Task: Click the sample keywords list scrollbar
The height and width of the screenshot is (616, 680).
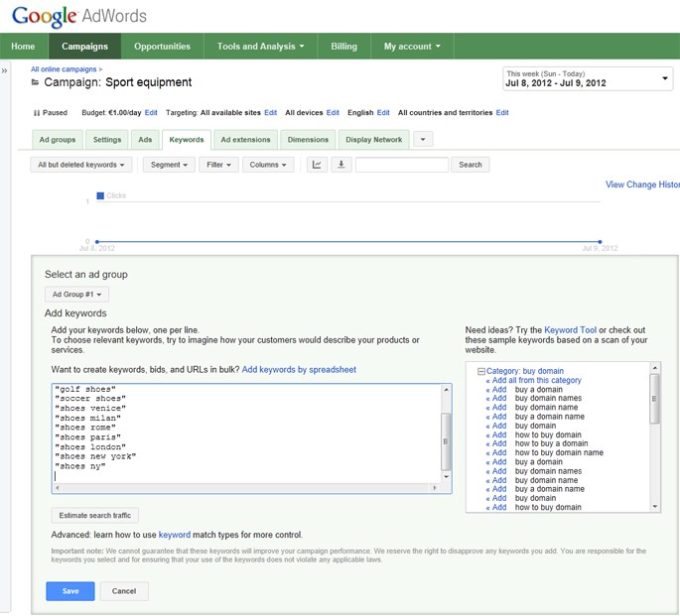Action: pyautogui.click(x=655, y=437)
